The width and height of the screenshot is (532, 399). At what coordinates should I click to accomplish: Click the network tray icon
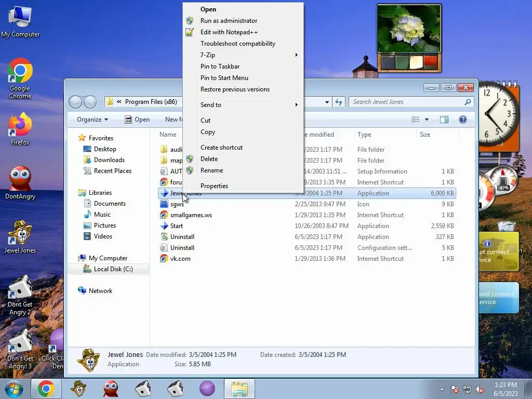(467, 389)
